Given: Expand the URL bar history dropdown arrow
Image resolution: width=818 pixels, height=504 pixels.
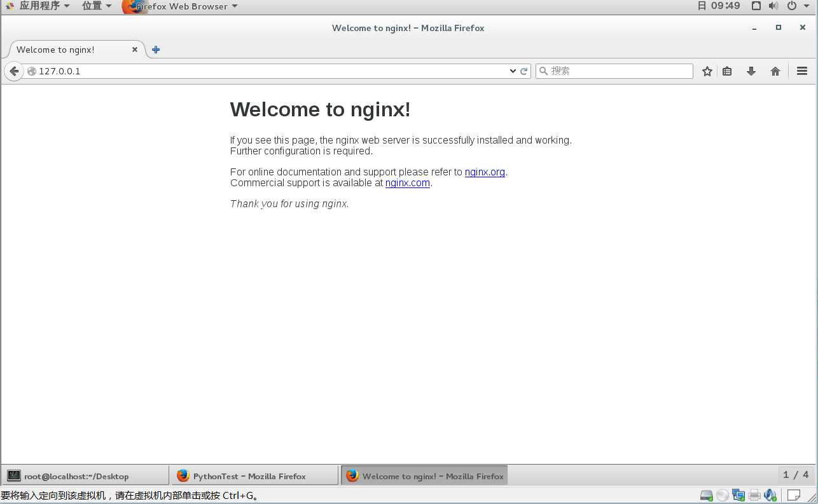Looking at the screenshot, I should coord(513,71).
